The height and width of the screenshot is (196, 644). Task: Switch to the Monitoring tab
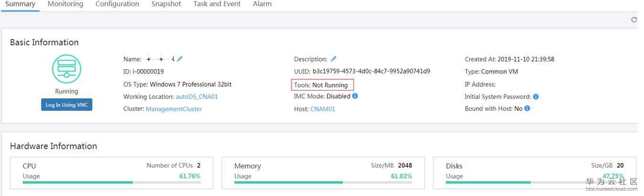[65, 4]
